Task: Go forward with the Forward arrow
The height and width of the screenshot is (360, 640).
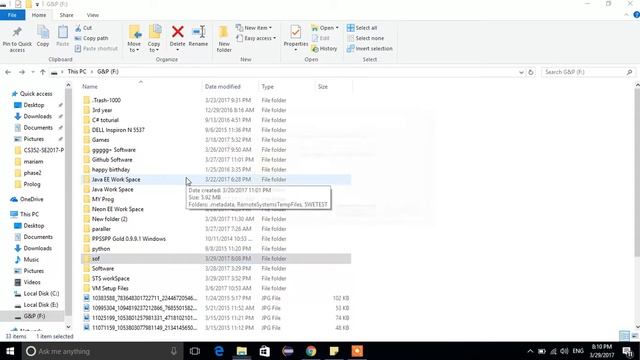Action: pyautogui.click(x=22, y=72)
